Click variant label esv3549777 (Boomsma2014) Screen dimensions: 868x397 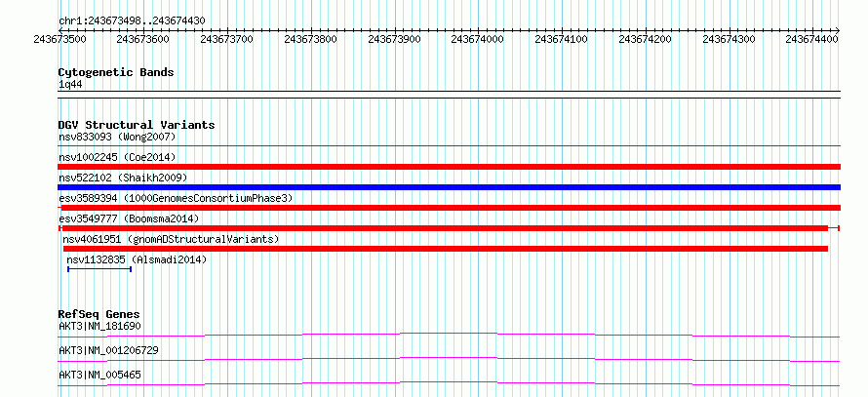point(129,218)
